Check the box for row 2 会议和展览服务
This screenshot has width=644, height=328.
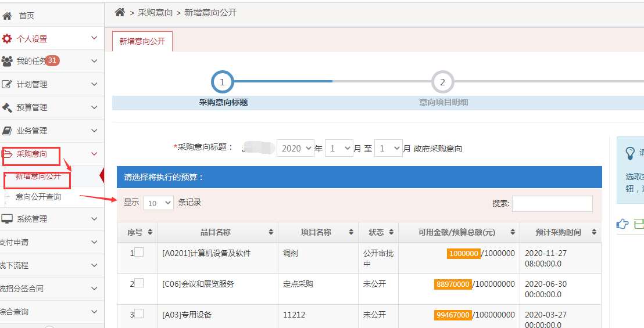point(139,283)
